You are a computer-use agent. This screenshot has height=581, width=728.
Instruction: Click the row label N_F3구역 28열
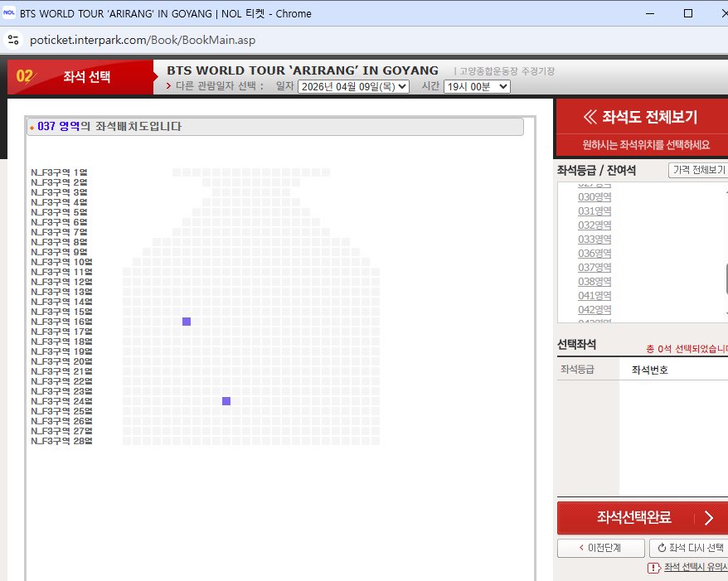pyautogui.click(x=61, y=441)
